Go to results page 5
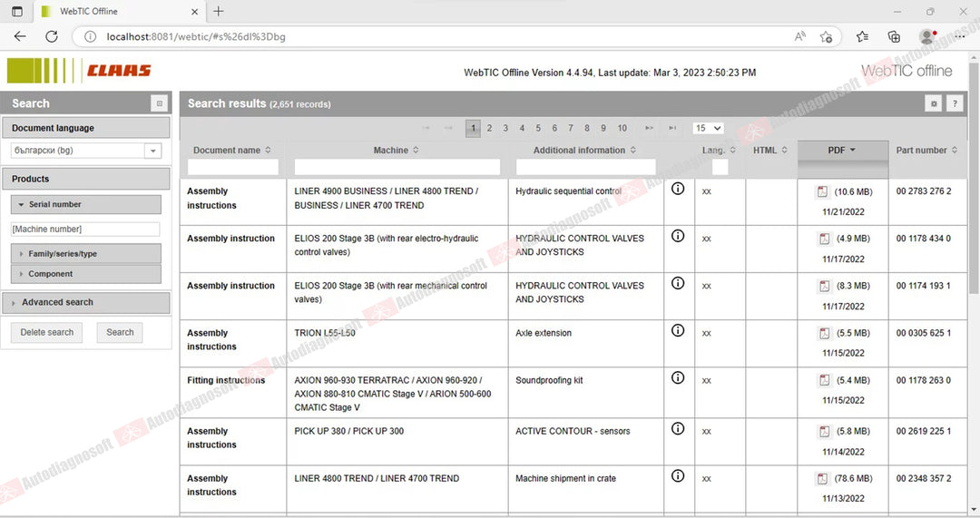980x518 pixels. coord(538,128)
